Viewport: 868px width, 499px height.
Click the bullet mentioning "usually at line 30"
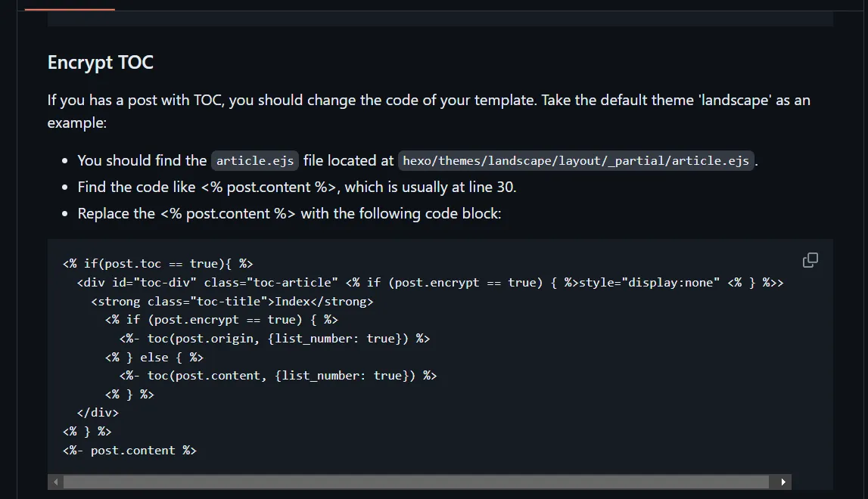[297, 187]
